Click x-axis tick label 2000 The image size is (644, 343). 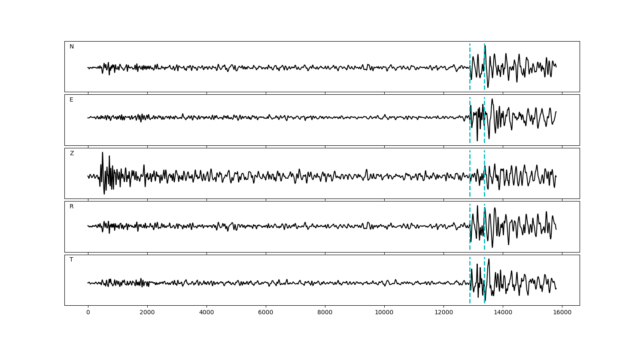coord(147,313)
